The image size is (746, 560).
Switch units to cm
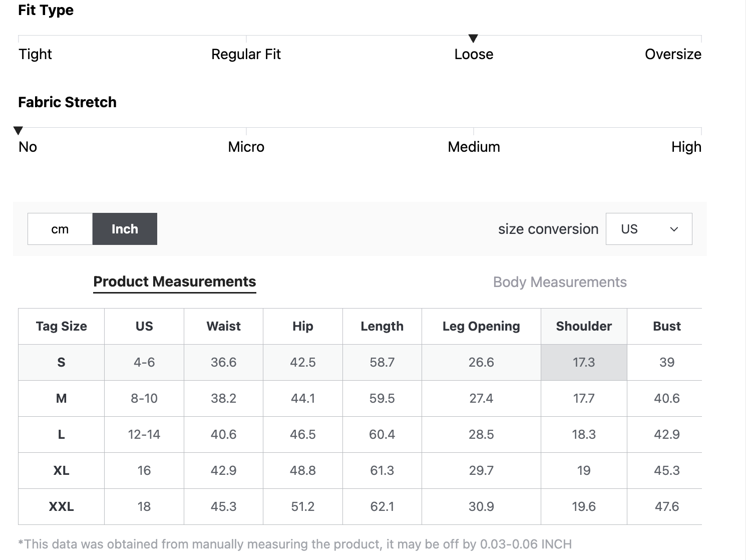tap(60, 229)
